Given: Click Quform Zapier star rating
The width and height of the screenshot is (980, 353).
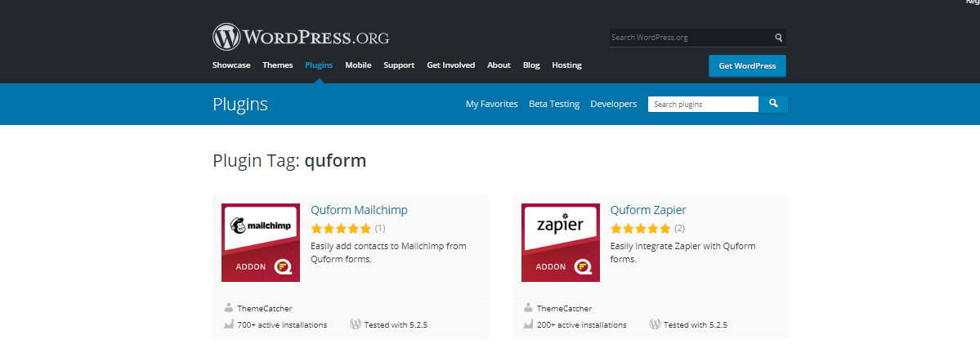Looking at the screenshot, I should [x=641, y=228].
